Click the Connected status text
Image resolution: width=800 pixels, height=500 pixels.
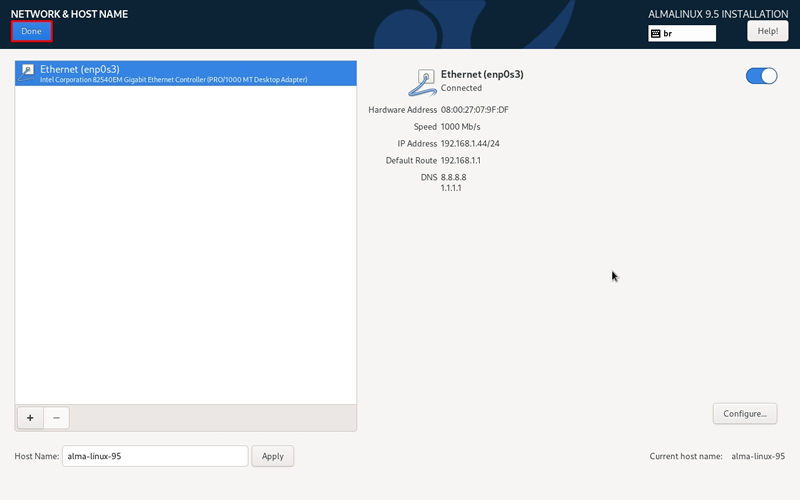(x=461, y=88)
